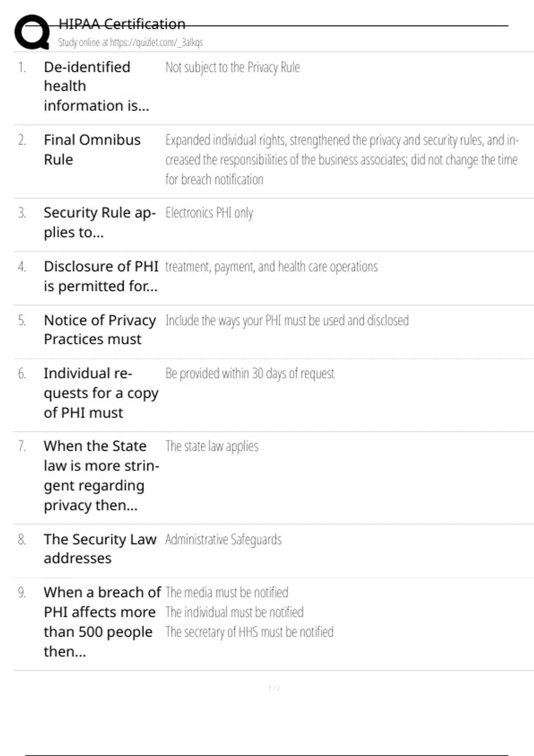
Task: Select 'The Security Law addresses' term
Action: point(100,549)
